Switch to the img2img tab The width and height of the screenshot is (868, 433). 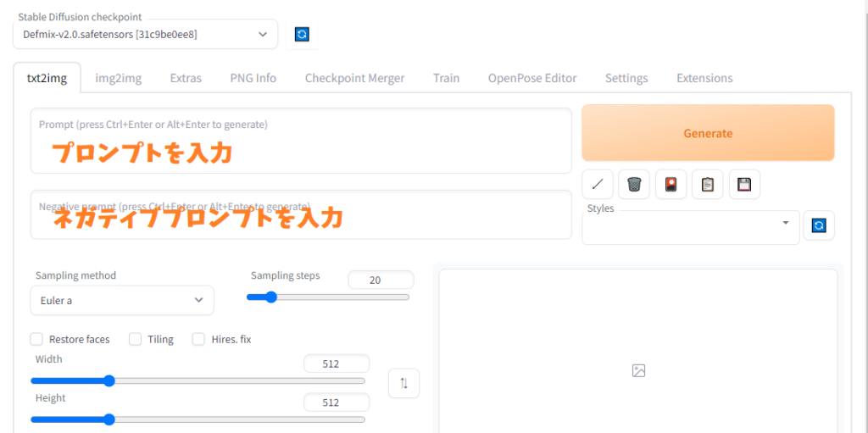[118, 78]
